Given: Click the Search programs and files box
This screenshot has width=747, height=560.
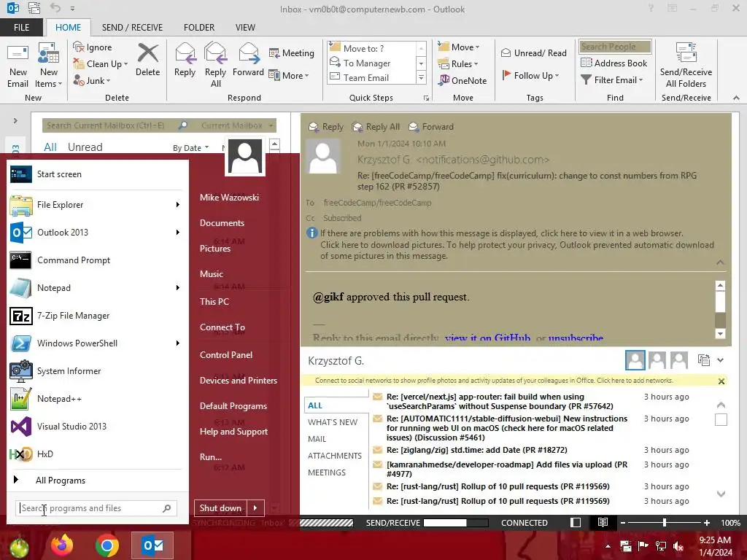Looking at the screenshot, I should pos(96,508).
